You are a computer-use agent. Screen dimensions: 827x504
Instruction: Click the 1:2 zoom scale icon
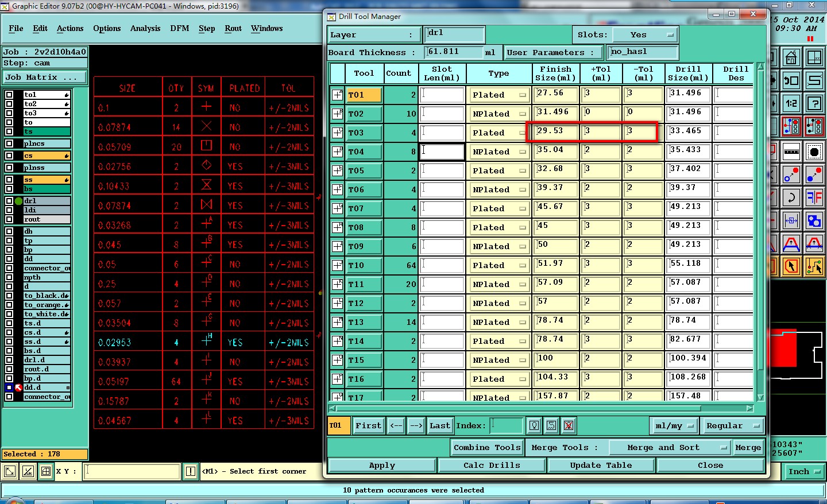(x=791, y=103)
